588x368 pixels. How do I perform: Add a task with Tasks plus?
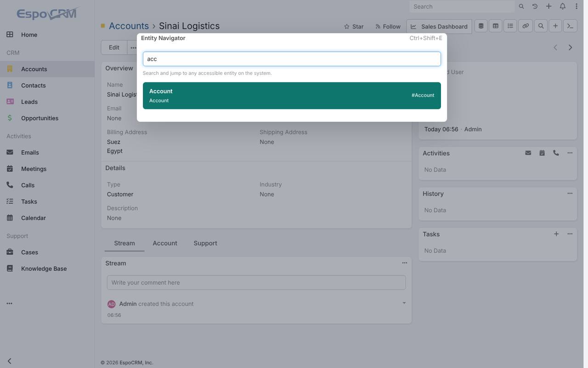point(556,234)
